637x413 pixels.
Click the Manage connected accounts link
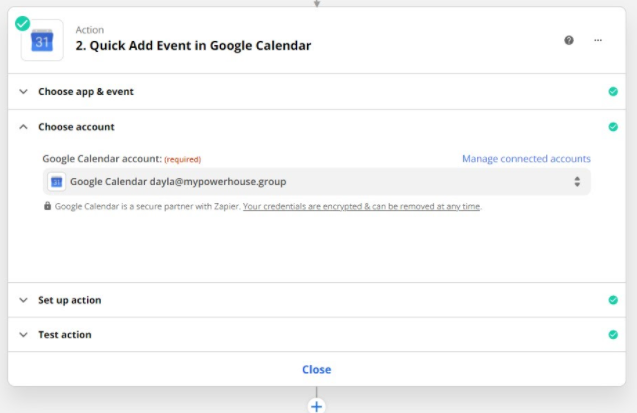[526, 159]
